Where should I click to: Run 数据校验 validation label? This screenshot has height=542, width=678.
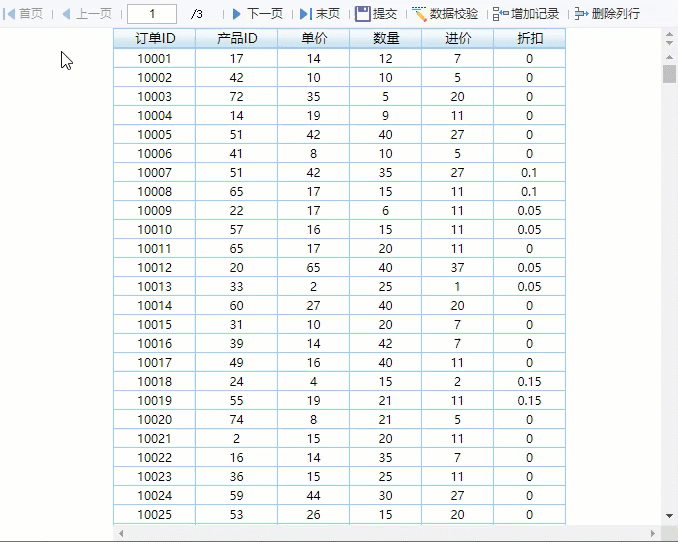click(x=454, y=14)
